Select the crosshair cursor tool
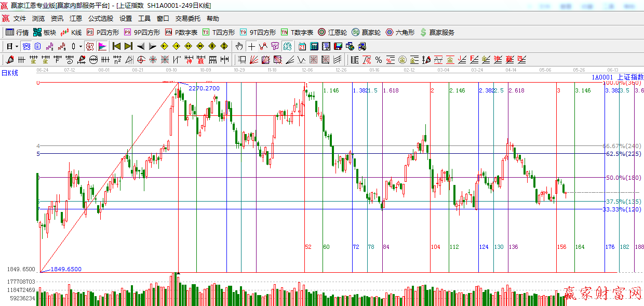The width and height of the screenshot is (644, 306). [x=251, y=46]
